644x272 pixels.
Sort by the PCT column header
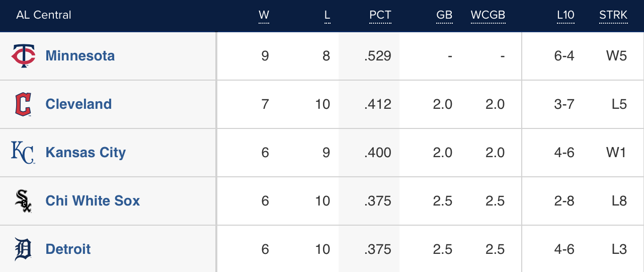click(380, 15)
